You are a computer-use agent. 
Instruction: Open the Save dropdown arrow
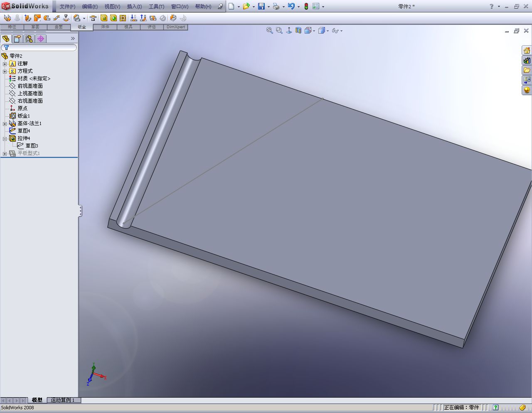(x=268, y=7)
